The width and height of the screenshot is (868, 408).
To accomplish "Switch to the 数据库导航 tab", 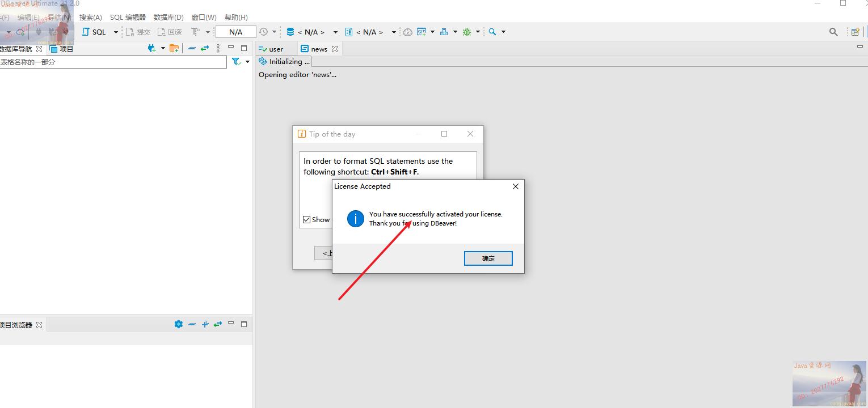I will (16, 49).
